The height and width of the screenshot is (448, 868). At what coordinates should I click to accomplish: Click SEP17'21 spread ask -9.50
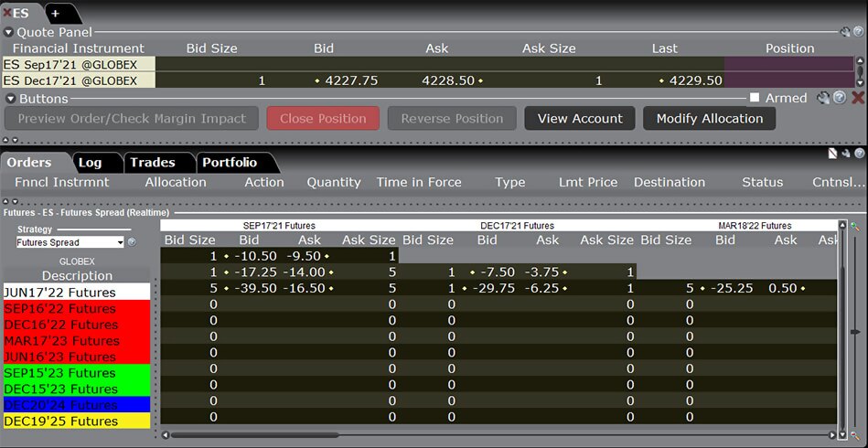[x=305, y=256]
